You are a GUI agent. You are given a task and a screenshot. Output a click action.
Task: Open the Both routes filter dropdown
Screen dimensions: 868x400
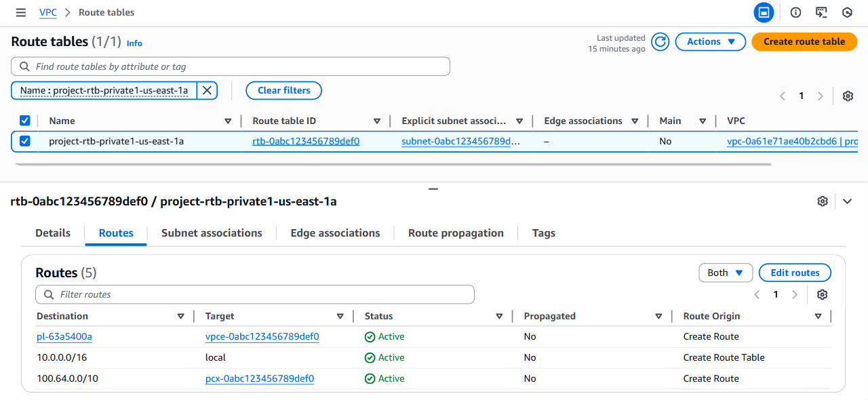(725, 273)
